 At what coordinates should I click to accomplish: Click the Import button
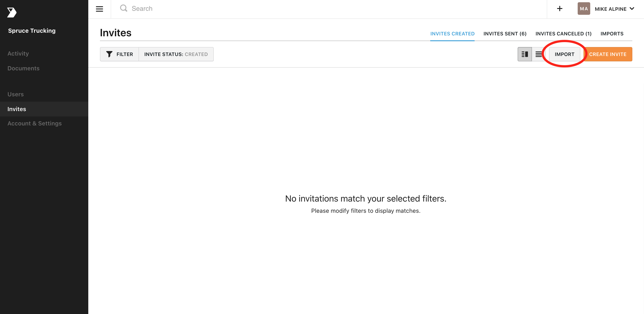click(x=564, y=54)
